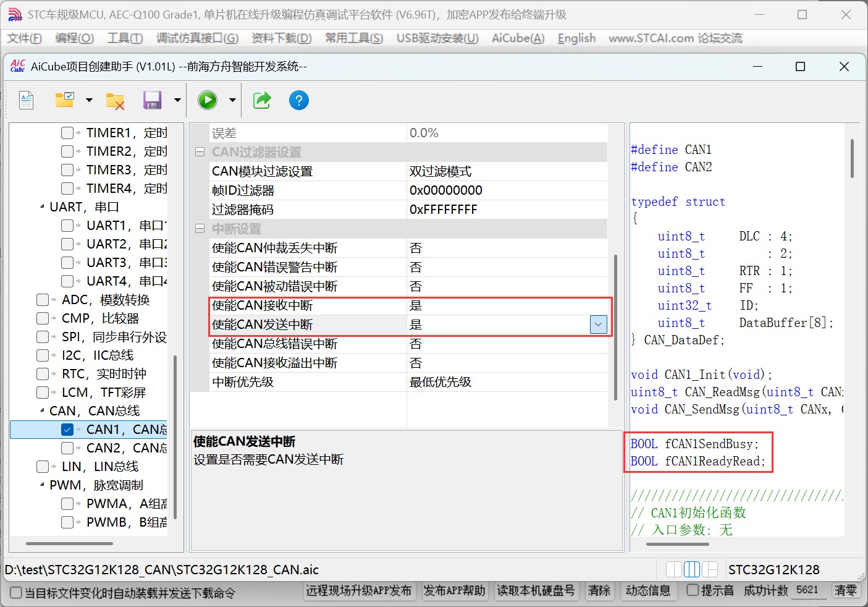Select the RTC，实时时钟 tree item
The width and height of the screenshot is (868, 607).
pyautogui.click(x=104, y=374)
